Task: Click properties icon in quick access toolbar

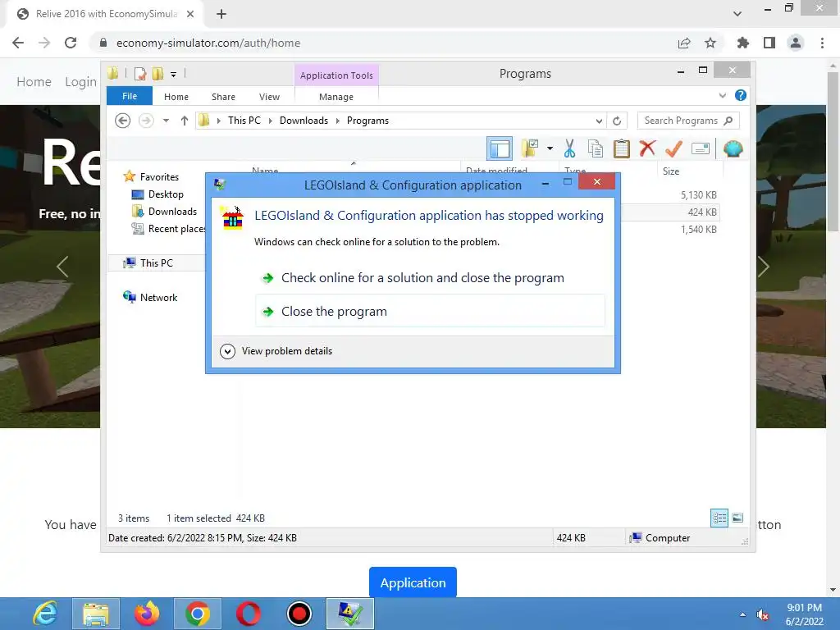Action: [x=140, y=73]
